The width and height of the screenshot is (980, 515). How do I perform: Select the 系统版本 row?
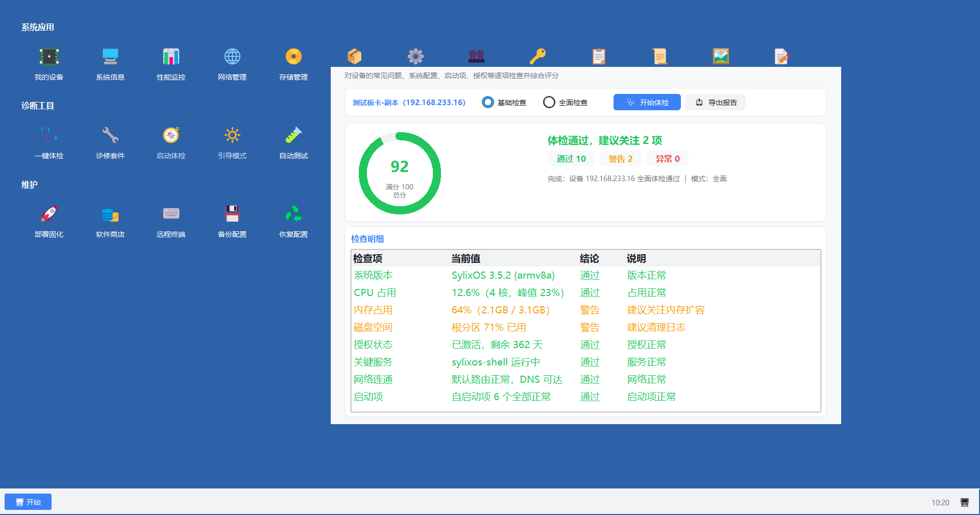(586, 276)
